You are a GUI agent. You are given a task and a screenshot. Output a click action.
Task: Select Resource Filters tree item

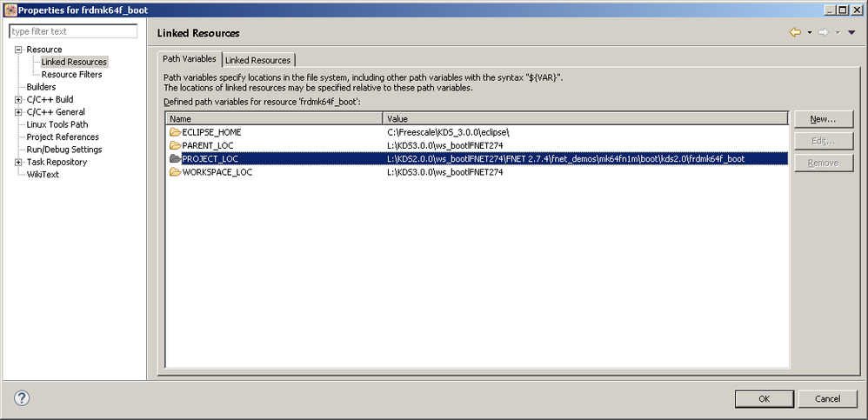(x=71, y=74)
